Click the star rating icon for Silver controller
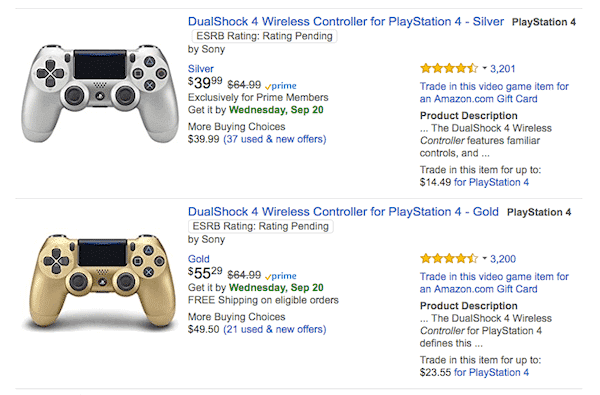The width and height of the screenshot is (600, 395). click(x=449, y=69)
